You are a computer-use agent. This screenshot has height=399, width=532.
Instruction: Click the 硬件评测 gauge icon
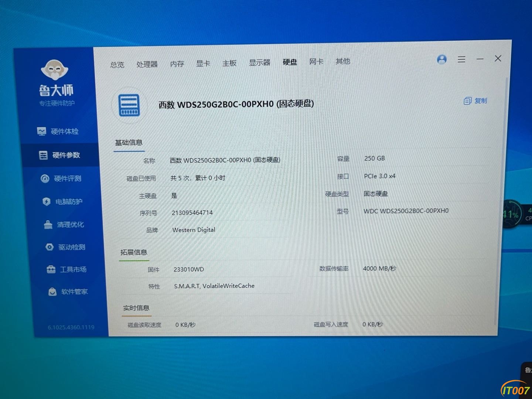pos(45,179)
